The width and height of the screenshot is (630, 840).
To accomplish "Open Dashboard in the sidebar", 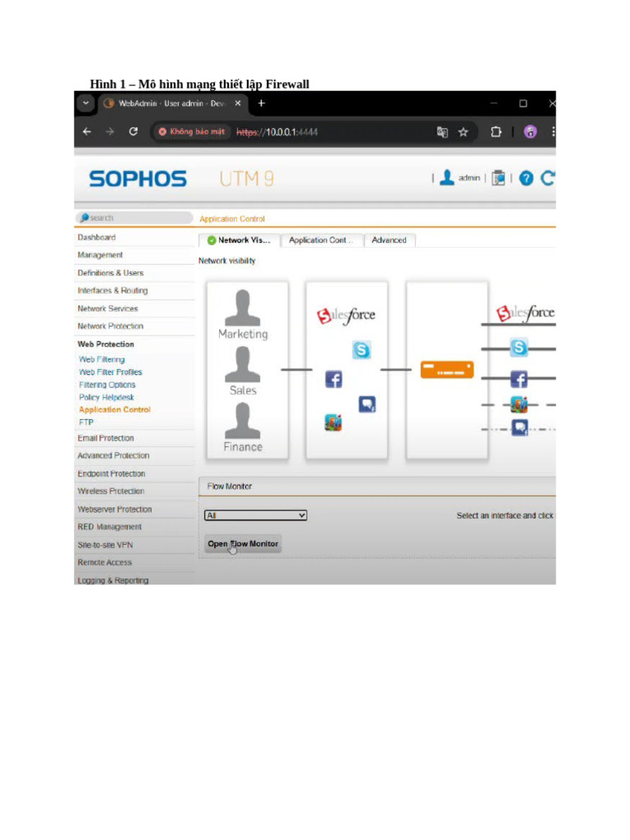I will click(97, 237).
